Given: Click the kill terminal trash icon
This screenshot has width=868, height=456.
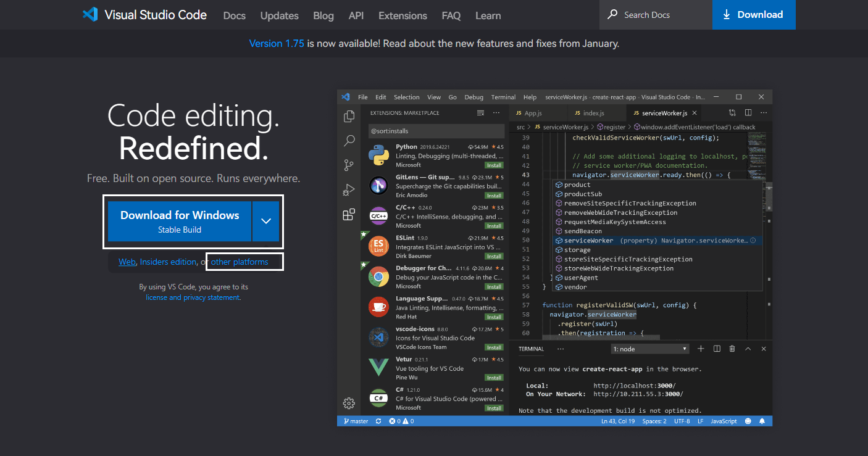Looking at the screenshot, I should click(732, 349).
